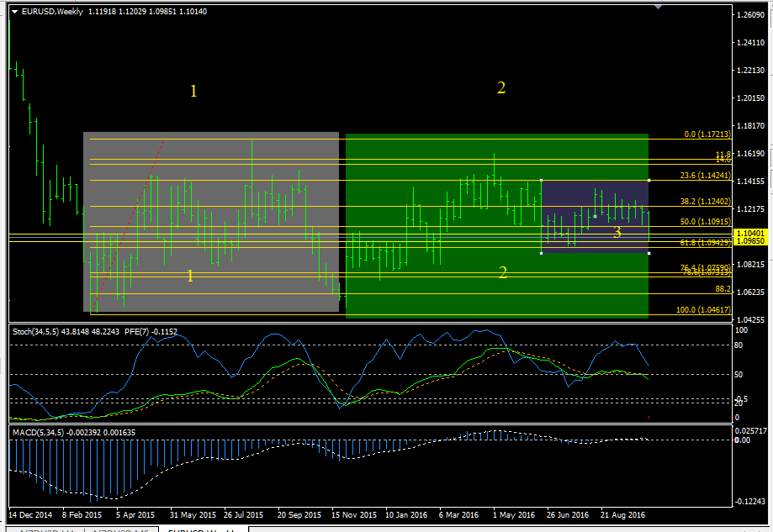Screen dimensions: 773x532
Task: Click the 1.10401 price marker on axis
Action: 750,233
